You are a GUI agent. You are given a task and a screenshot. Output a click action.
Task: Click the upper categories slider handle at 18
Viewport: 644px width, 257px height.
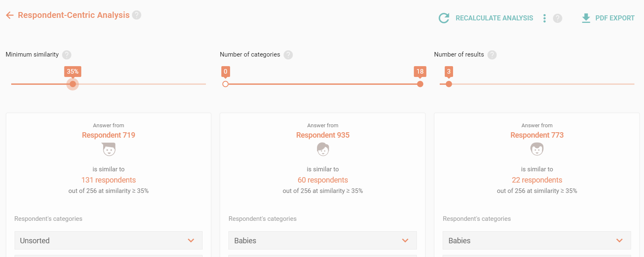coord(420,84)
